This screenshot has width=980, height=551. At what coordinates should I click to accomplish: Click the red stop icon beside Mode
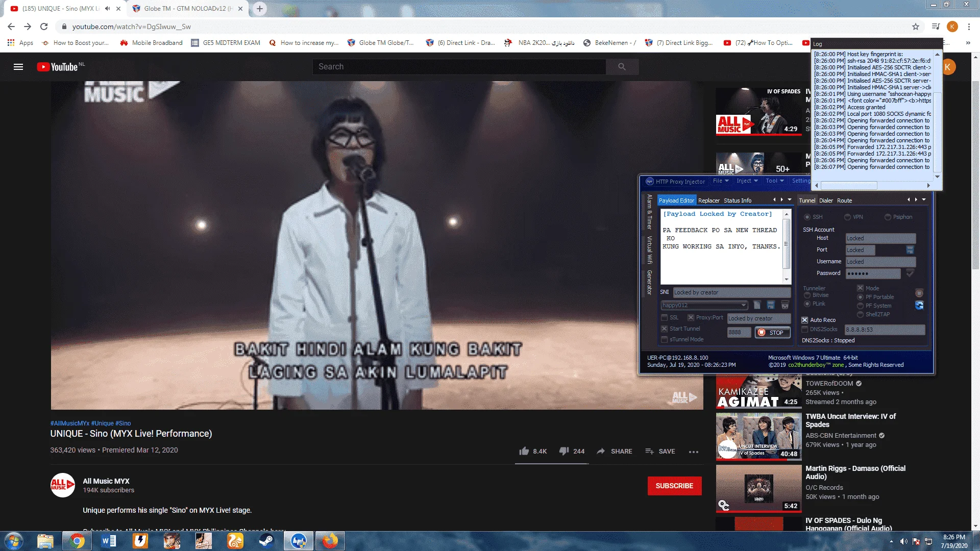point(919,293)
